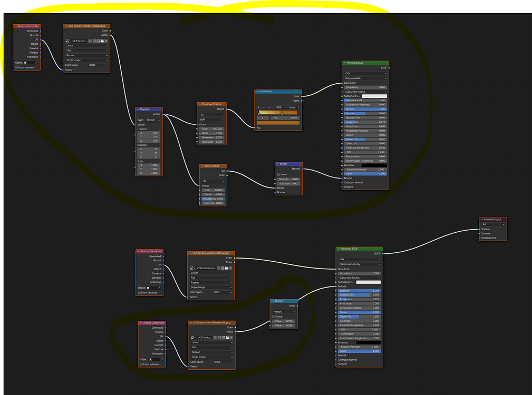Open the RGB color mode dropdown on ColorRamp

click(281, 107)
